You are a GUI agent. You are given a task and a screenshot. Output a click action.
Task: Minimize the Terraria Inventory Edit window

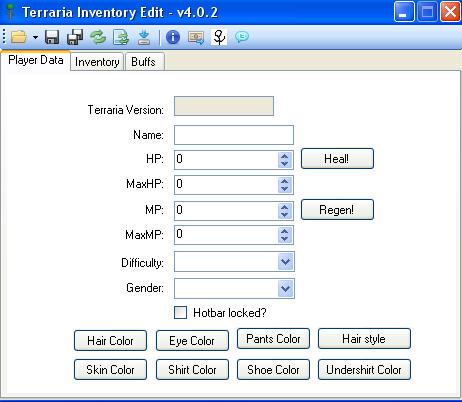404,12
